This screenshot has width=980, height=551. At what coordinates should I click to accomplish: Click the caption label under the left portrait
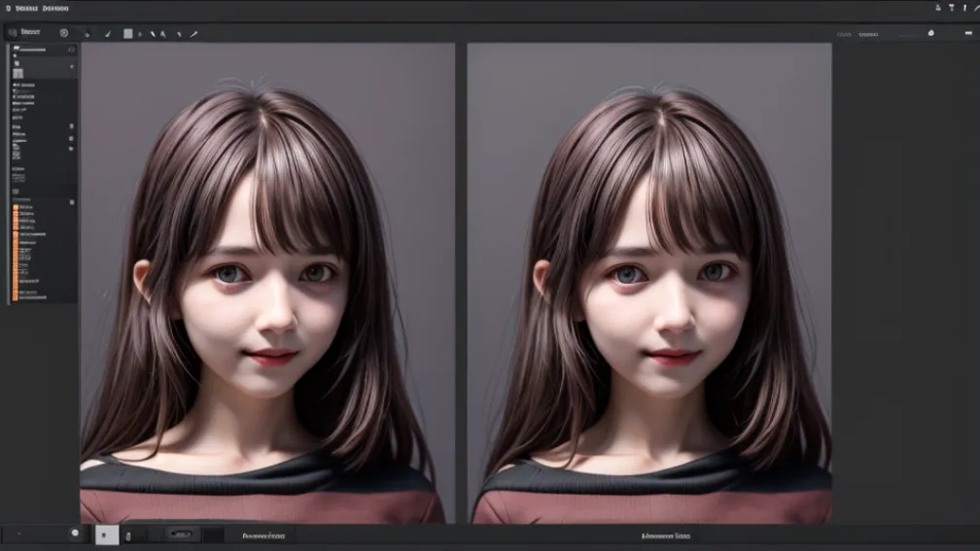point(263,536)
